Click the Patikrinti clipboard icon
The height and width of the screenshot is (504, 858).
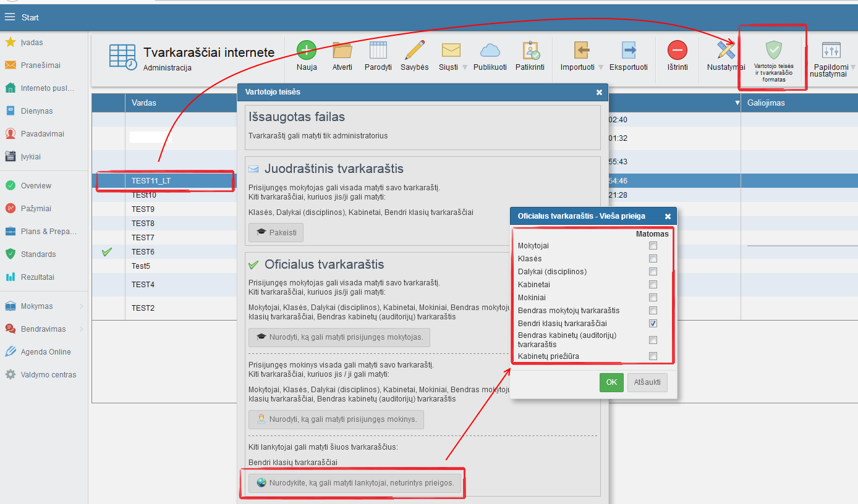pyautogui.click(x=530, y=51)
